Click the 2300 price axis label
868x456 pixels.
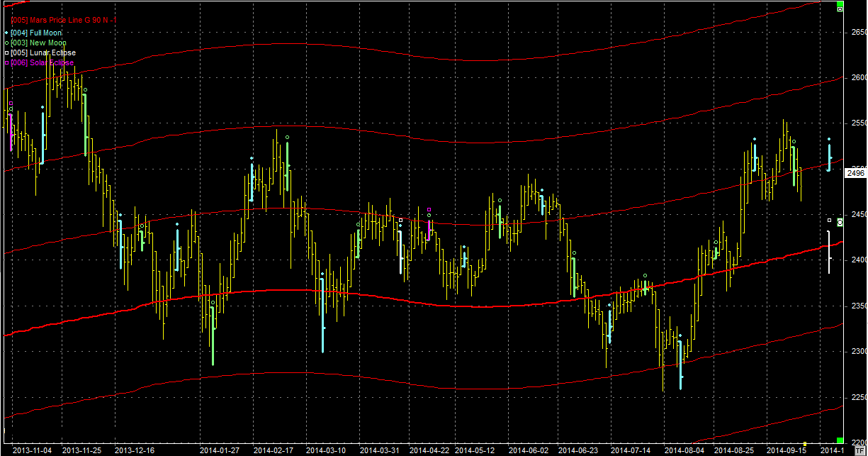click(x=858, y=352)
